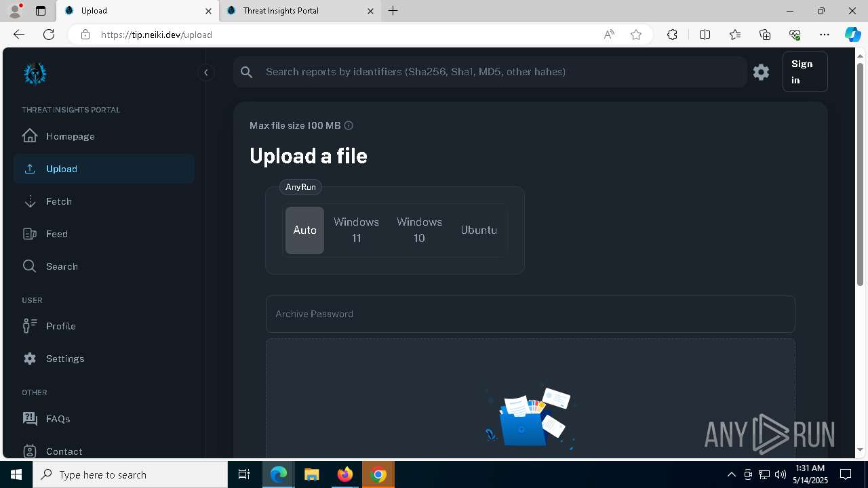This screenshot has width=868, height=488.
Task: Open Browser essentials
Action: tap(795, 35)
